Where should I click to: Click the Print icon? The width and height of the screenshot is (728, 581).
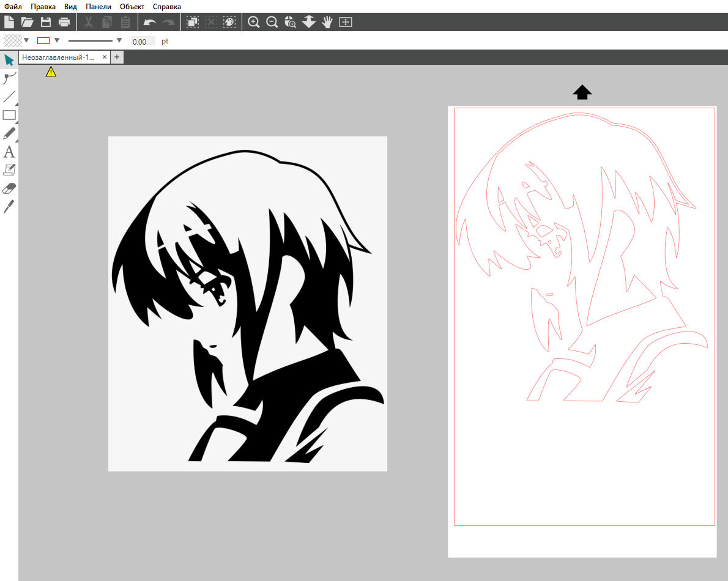coord(64,22)
